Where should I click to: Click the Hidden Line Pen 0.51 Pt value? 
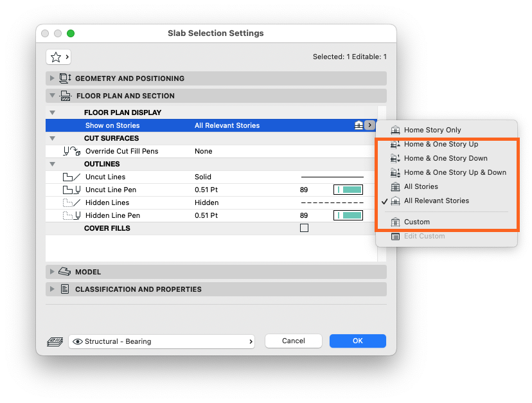(x=206, y=215)
